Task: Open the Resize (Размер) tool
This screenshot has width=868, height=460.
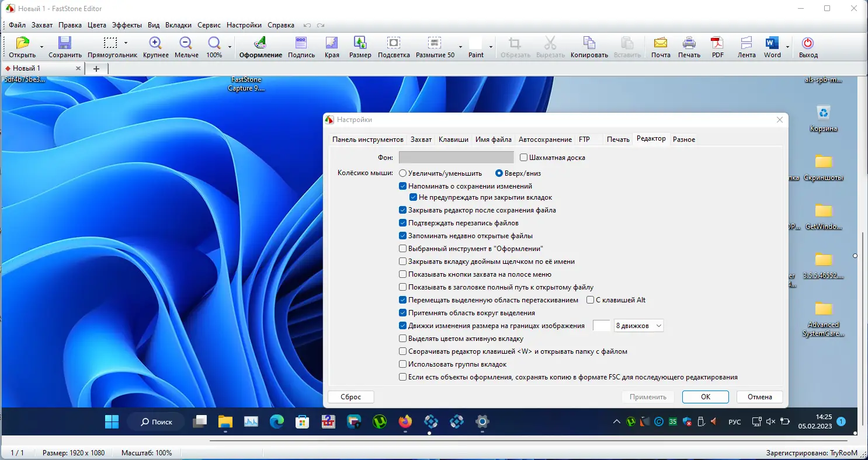Action: pos(360,43)
